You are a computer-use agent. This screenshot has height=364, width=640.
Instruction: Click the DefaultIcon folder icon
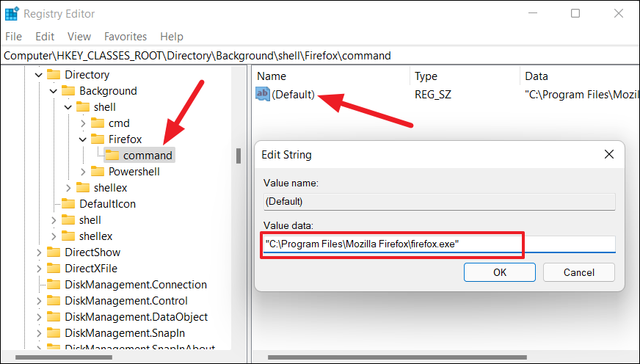pos(68,204)
